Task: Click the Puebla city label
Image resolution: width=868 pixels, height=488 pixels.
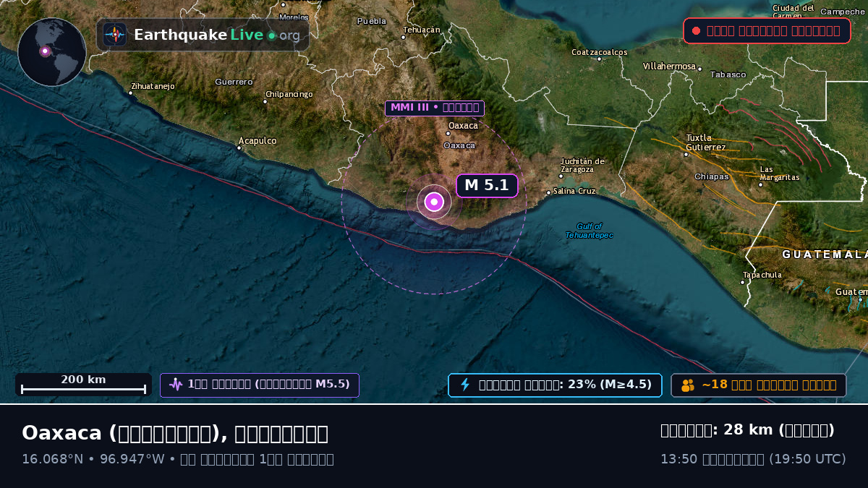Action: point(372,22)
